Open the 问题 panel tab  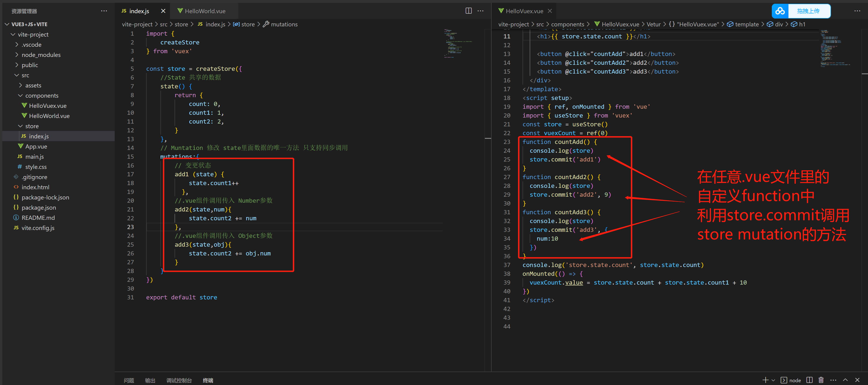tap(129, 380)
